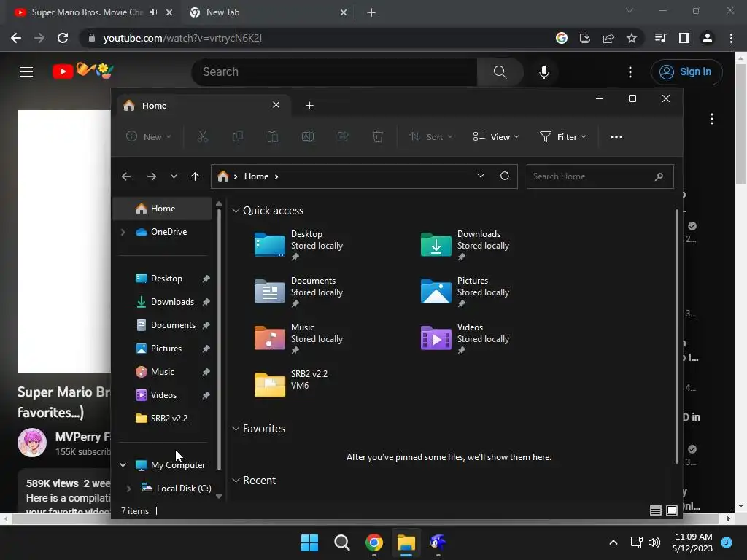Open Chrome side panel icon
The image size is (747, 560).
684,38
